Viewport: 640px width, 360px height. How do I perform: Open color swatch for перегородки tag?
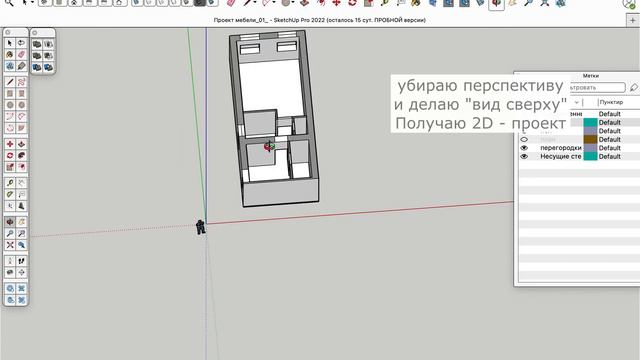(x=590, y=148)
